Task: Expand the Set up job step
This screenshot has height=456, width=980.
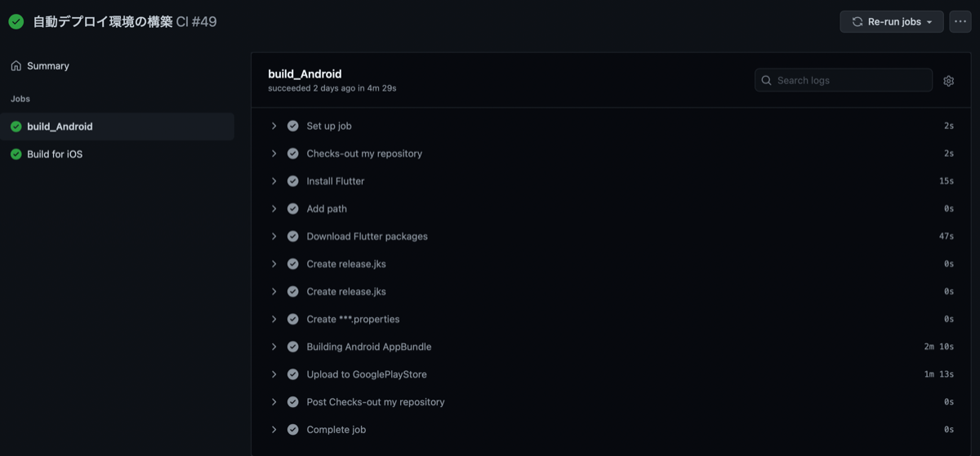Action: point(274,126)
